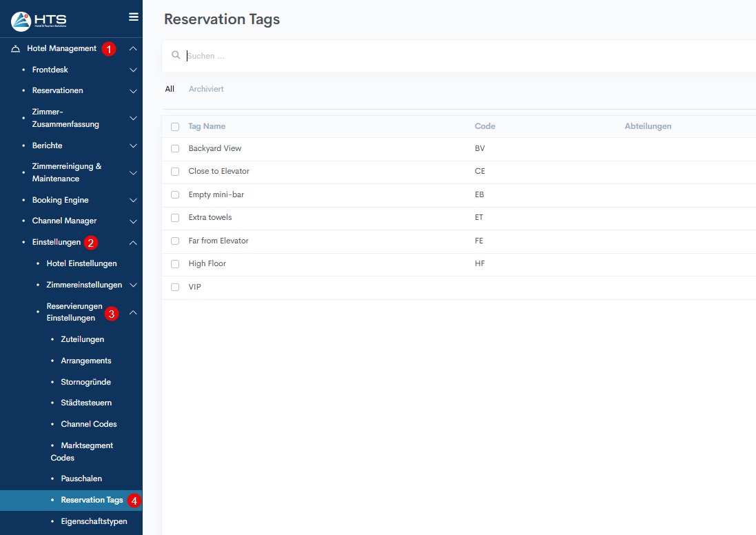756x535 pixels.
Task: Toggle the hamburger menu icon
Action: pos(134,17)
